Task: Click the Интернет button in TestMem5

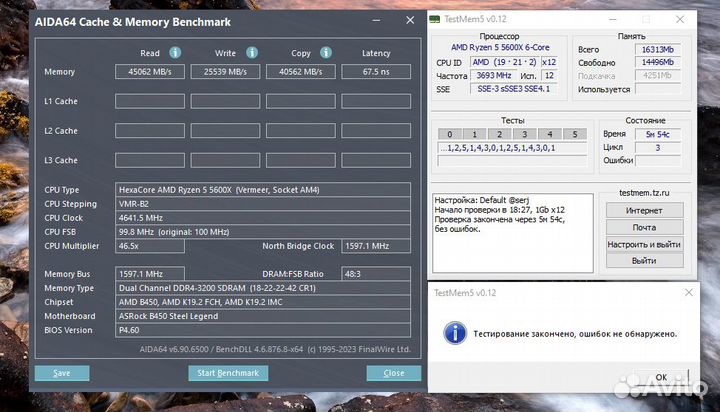Action: [x=644, y=210]
